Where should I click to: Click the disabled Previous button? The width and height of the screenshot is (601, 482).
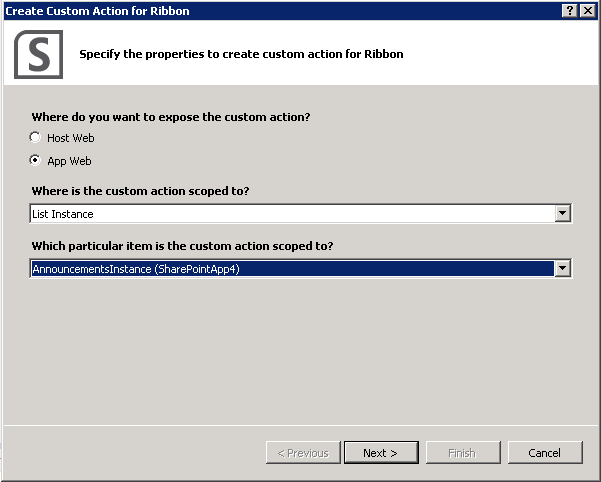coord(303,452)
